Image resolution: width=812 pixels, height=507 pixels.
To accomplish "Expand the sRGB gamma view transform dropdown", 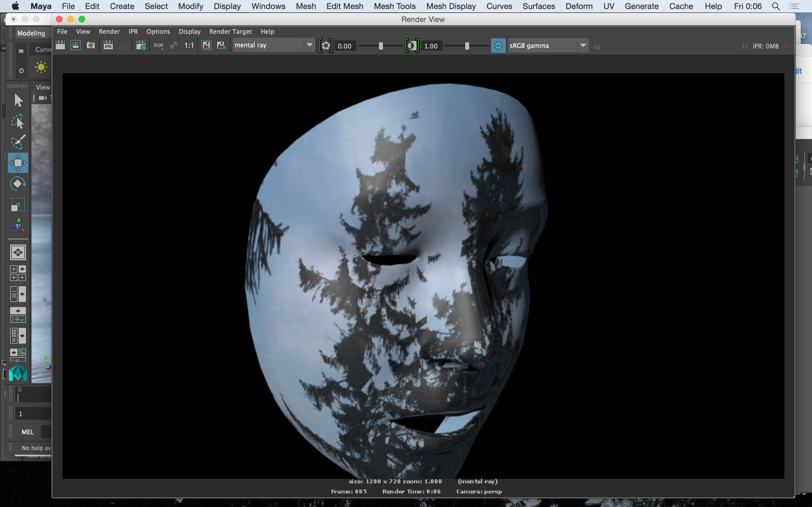I will (x=583, y=46).
